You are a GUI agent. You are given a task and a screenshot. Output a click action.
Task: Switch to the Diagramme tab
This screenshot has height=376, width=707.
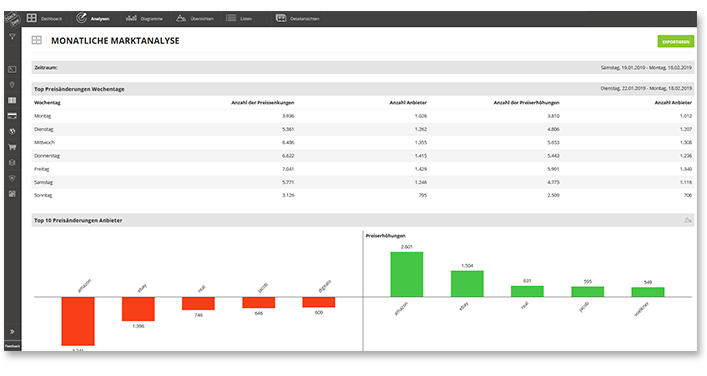tap(144, 18)
